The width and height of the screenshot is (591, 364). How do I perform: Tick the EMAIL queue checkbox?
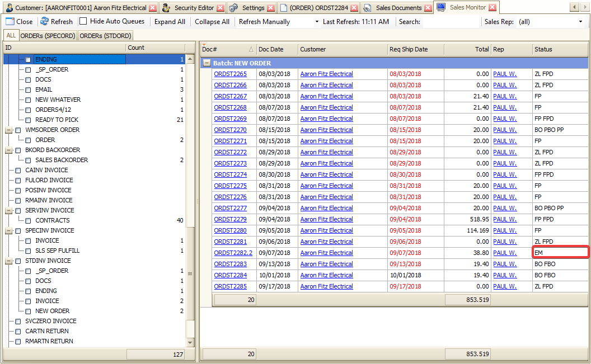[x=28, y=89]
